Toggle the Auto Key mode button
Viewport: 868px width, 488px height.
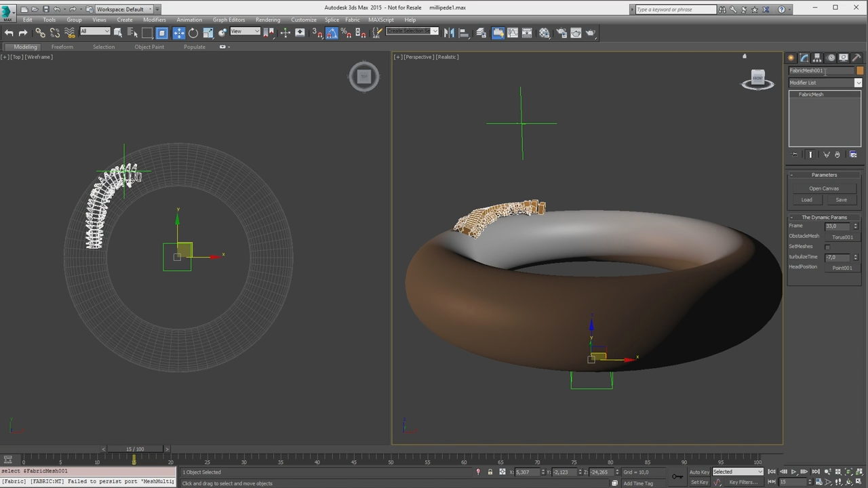point(698,472)
